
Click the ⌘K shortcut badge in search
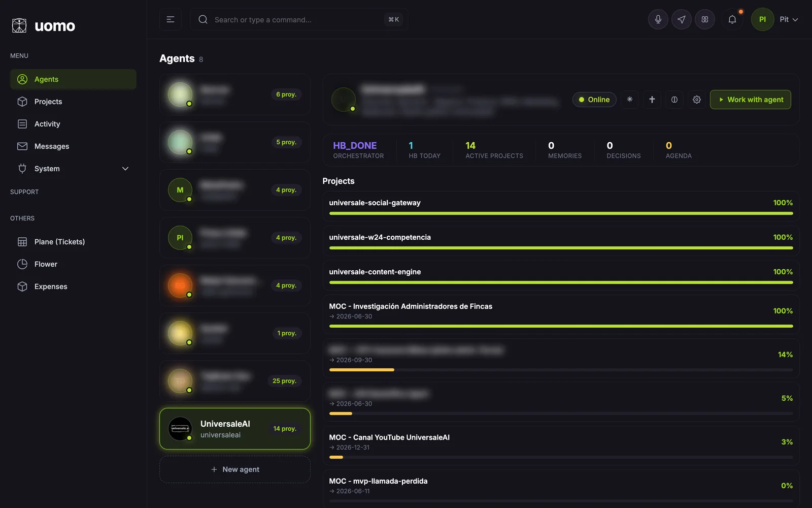coord(394,20)
